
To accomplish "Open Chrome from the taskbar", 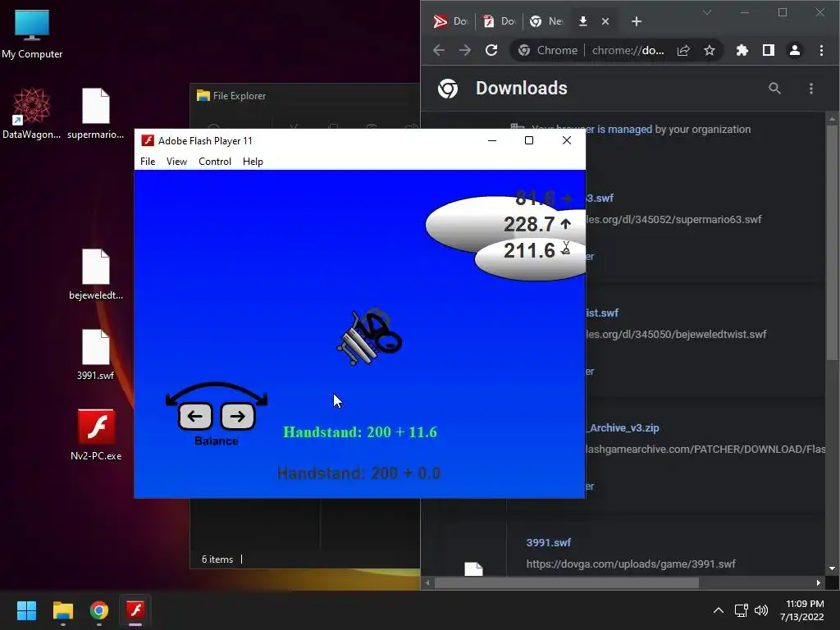I will pos(99,610).
